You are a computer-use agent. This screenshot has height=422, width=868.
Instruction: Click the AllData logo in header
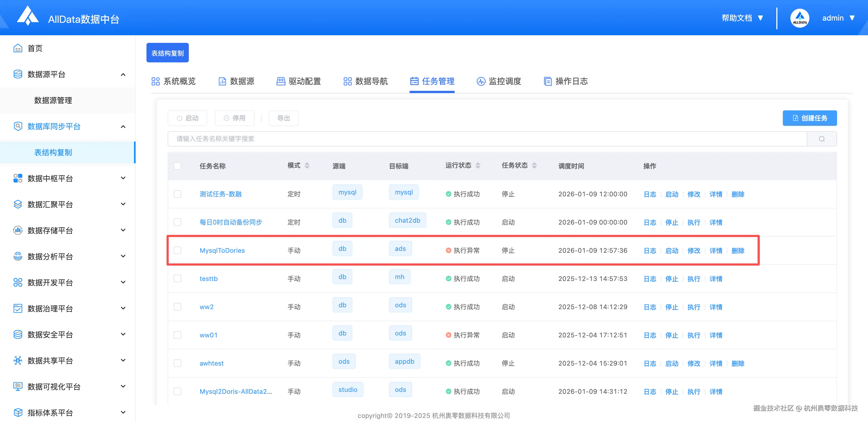coord(28,16)
